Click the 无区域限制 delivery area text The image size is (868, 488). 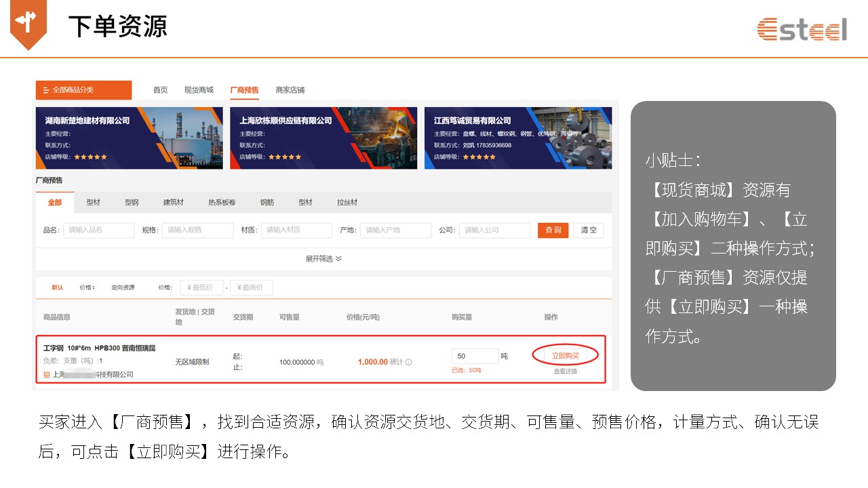[192, 363]
